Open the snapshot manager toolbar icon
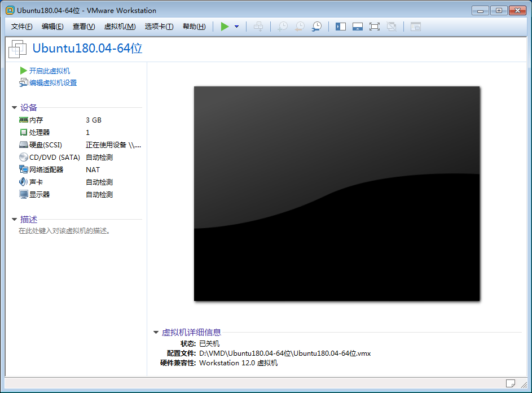Image resolution: width=532 pixels, height=393 pixels. 317,27
